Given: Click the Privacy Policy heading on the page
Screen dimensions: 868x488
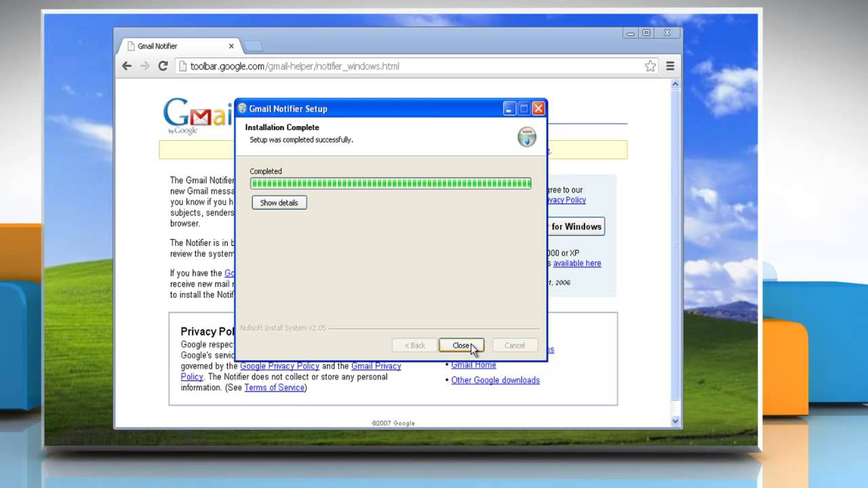Looking at the screenshot, I should click(208, 331).
